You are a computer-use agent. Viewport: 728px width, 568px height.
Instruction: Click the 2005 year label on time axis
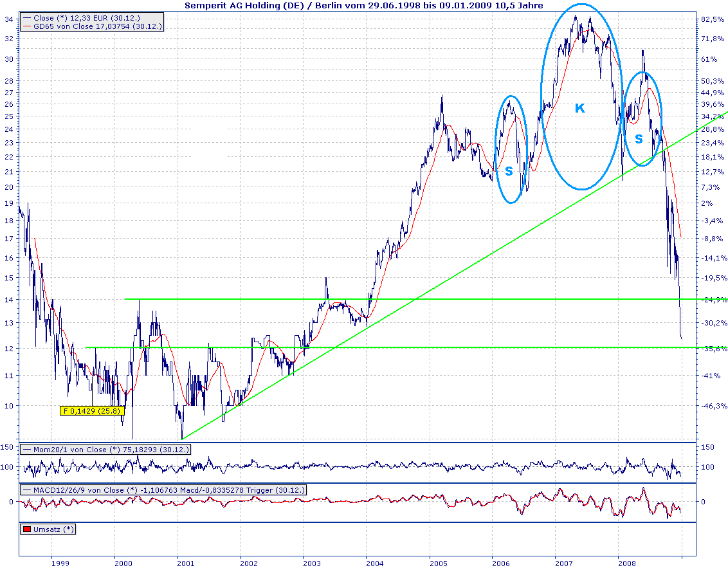point(439,563)
